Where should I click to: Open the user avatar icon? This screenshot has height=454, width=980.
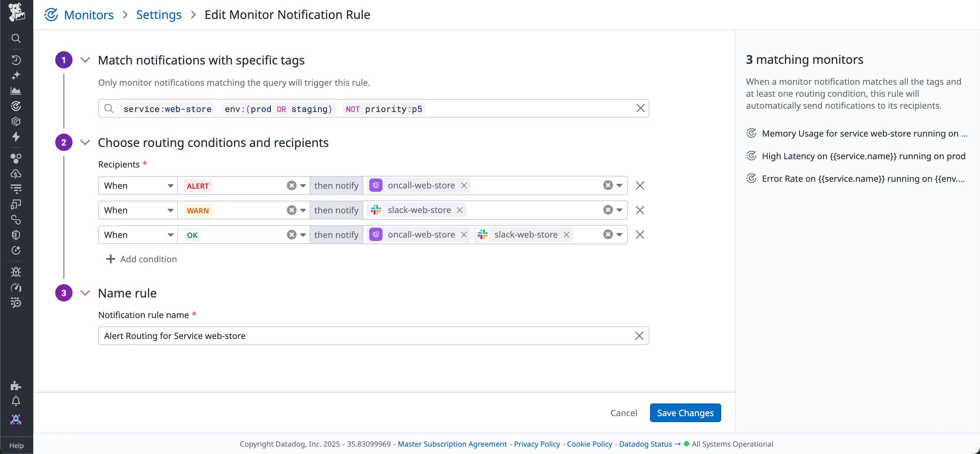pos(16,420)
